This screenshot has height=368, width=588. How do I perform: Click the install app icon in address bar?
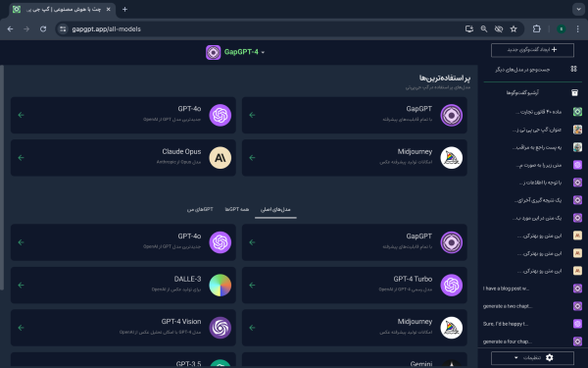coord(469,28)
